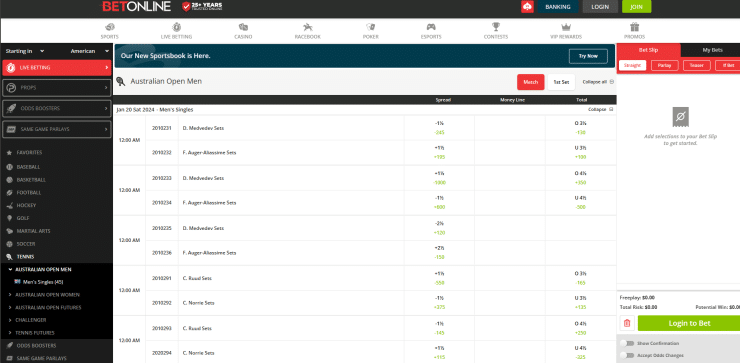Collapse the Jan 20 Men's Singles group

(x=600, y=110)
